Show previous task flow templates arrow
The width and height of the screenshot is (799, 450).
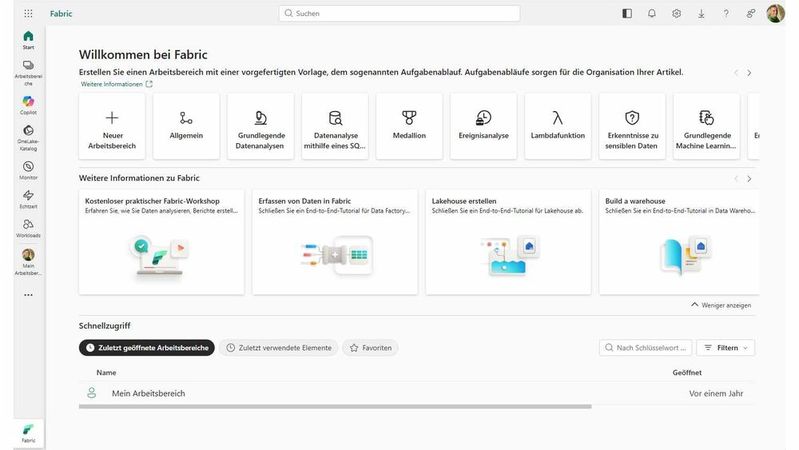[736, 73]
